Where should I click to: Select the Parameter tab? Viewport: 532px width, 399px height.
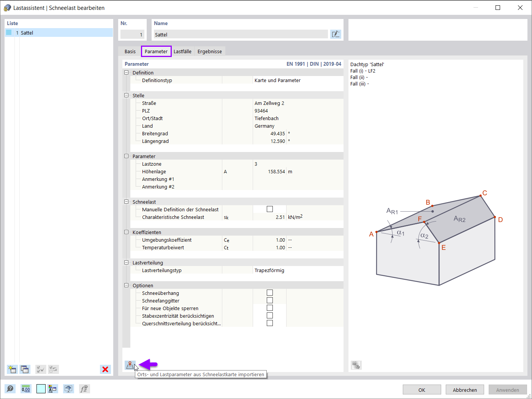coord(156,51)
